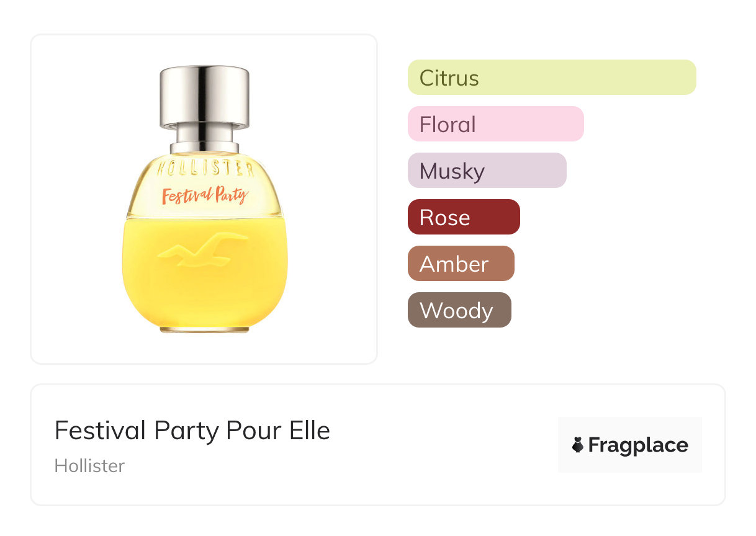Click the Fragplace perfume bottle icon
Image resolution: width=756 pixels, height=536 pixels.
[578, 445]
